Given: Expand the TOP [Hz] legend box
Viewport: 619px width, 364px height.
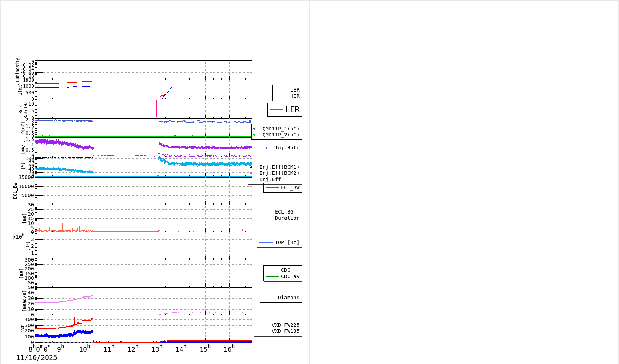Looking at the screenshot, I should click(279, 242).
